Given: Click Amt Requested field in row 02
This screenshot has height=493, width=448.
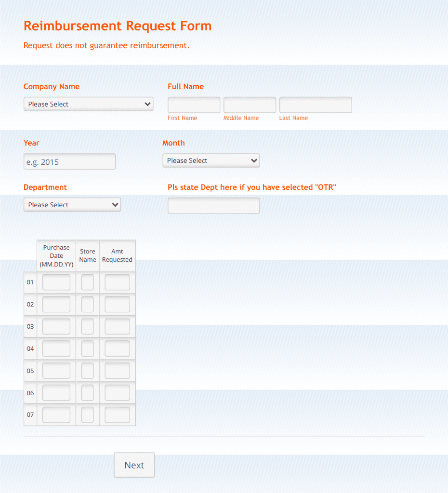Looking at the screenshot, I should point(117,305).
